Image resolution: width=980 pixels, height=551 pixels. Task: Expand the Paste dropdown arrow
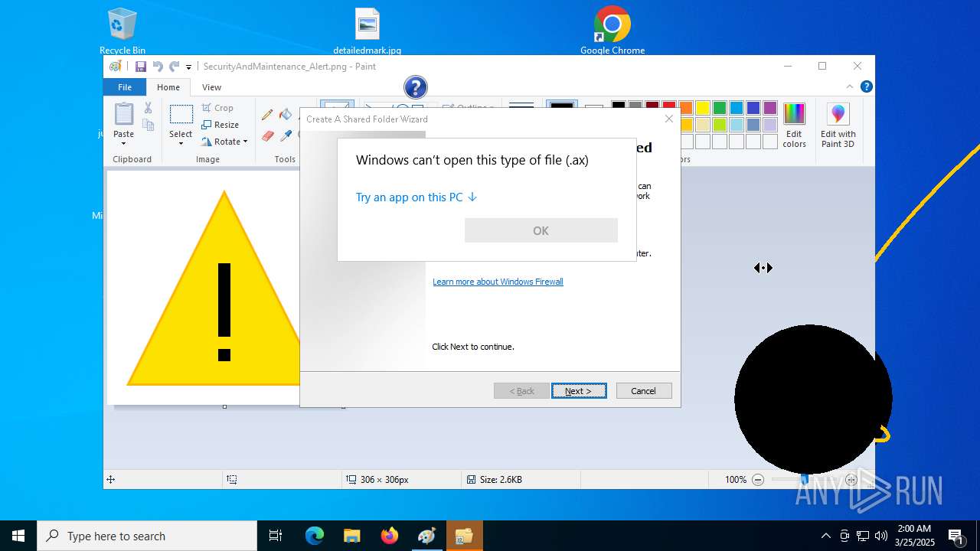tap(123, 142)
